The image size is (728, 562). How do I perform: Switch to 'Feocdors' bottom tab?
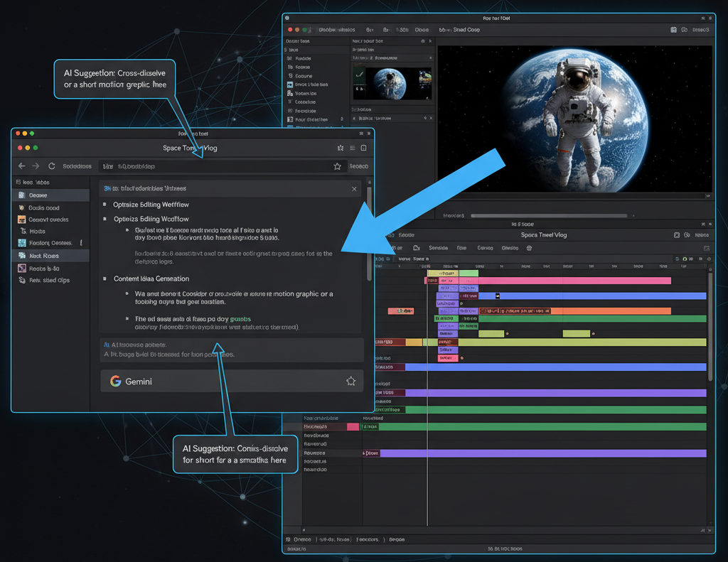368,540
